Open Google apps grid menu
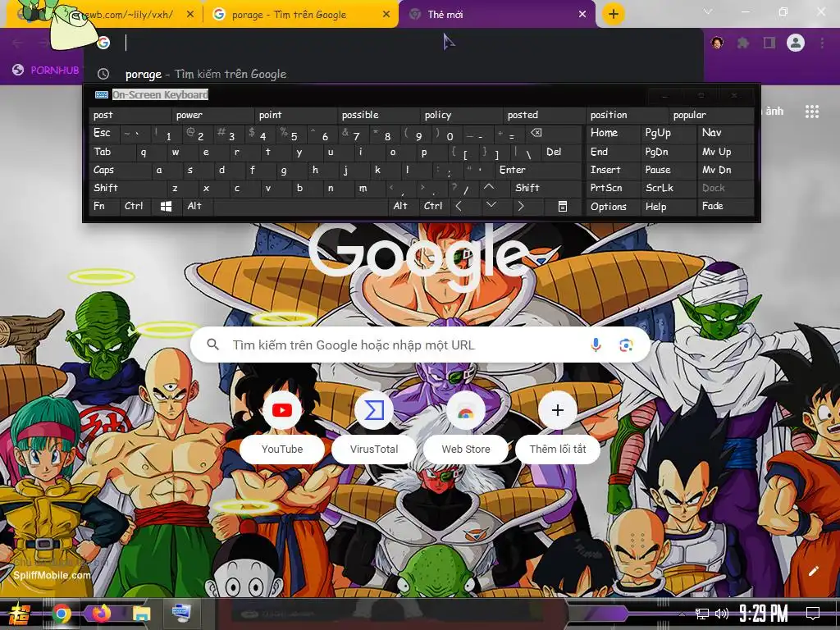This screenshot has height=630, width=840. coord(812,112)
